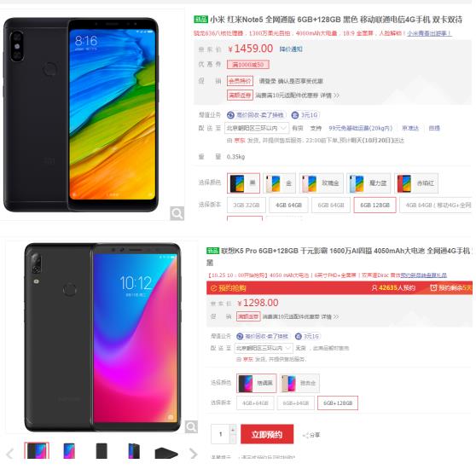Select the 4GB+64GB version for Lenovo K5 Pro
This screenshot has width=476, height=475.
point(255,403)
